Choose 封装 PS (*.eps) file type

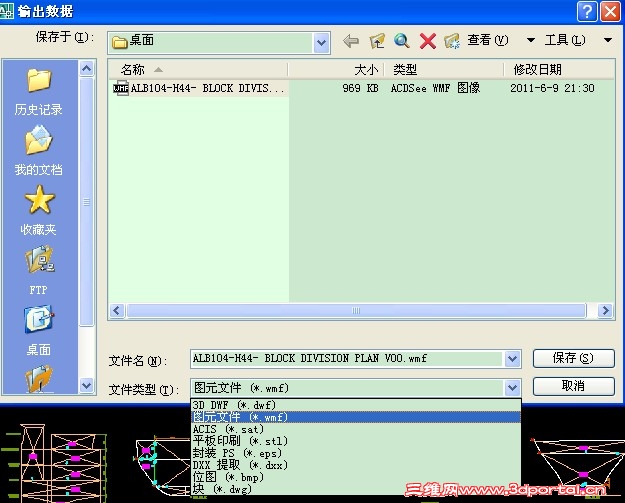tap(356, 453)
